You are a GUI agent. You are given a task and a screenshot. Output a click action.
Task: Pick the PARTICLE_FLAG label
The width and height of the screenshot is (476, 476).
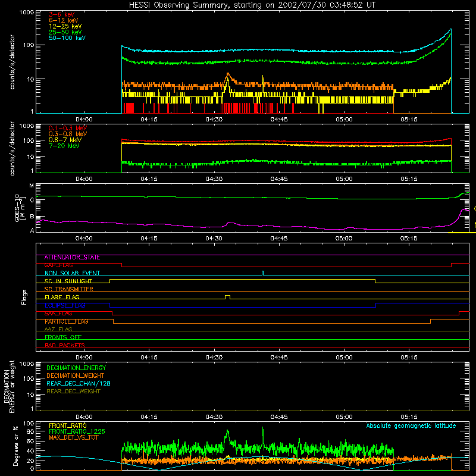tap(67, 321)
